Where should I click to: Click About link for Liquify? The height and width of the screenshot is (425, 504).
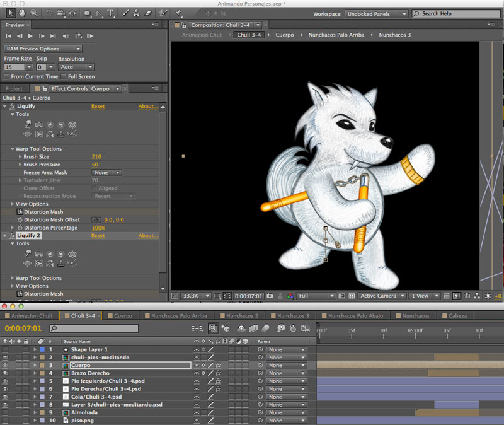click(x=148, y=106)
